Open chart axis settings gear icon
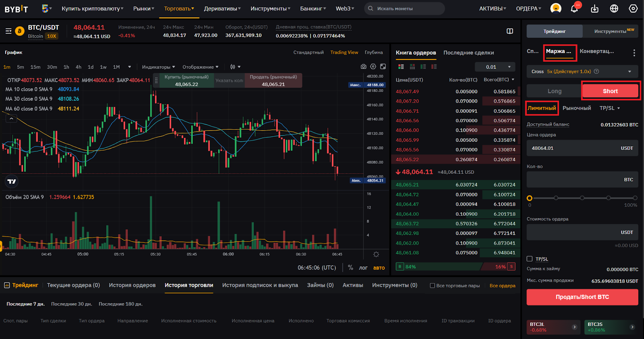The height and width of the screenshot is (339, 644). tap(376, 254)
